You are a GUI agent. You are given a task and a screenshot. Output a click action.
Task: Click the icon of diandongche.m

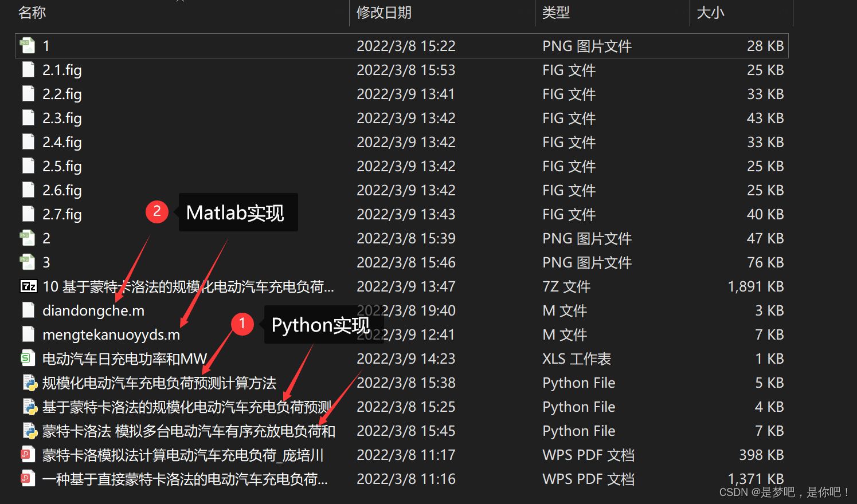28,310
